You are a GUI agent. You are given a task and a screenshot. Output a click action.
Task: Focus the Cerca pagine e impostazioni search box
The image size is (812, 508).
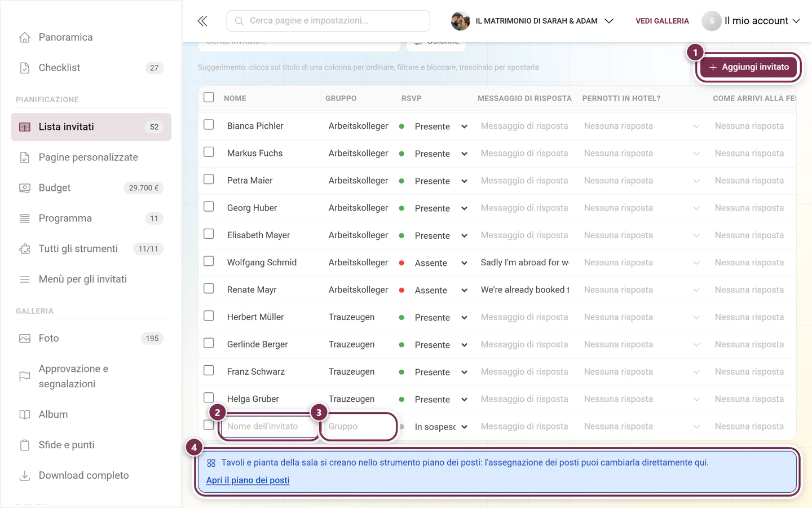click(x=328, y=21)
